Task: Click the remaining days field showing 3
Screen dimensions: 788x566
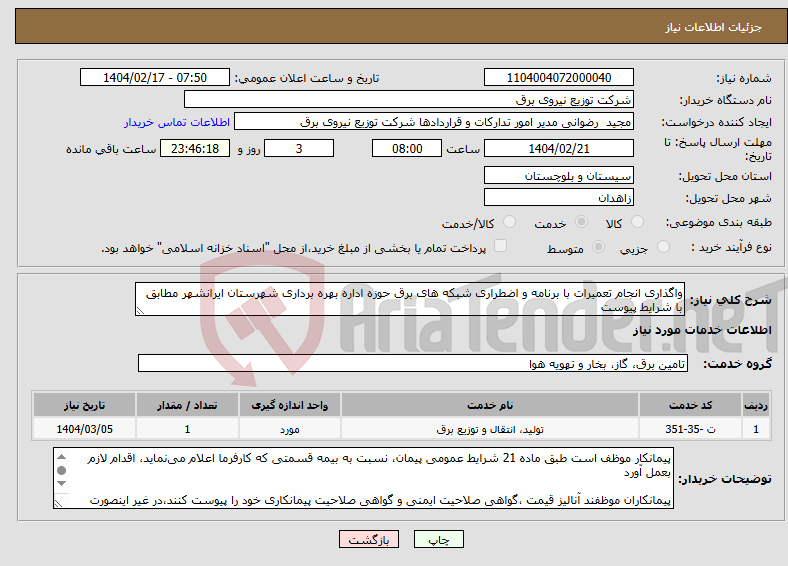Action: click(299, 148)
